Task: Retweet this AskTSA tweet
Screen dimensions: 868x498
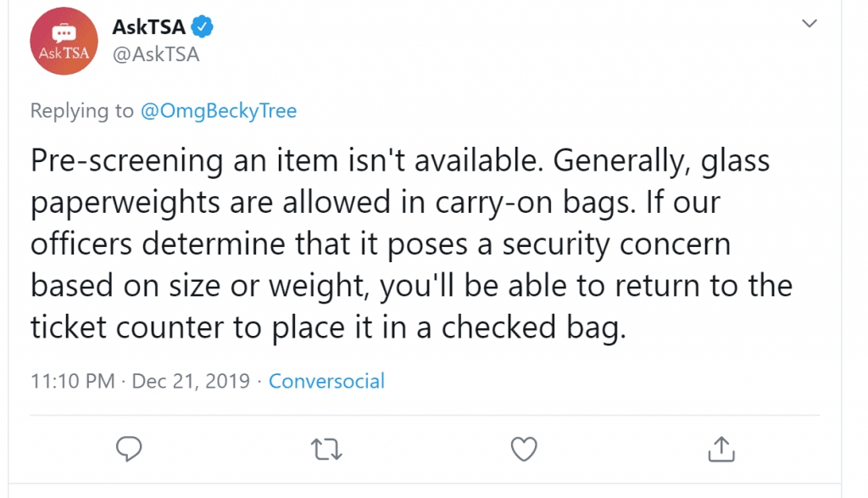Action: tap(326, 450)
